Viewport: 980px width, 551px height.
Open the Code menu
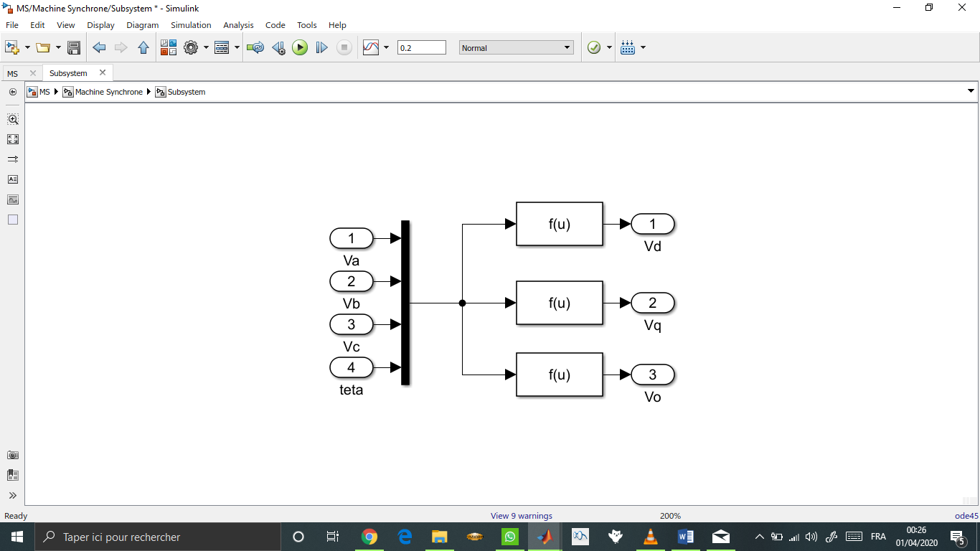coord(275,24)
